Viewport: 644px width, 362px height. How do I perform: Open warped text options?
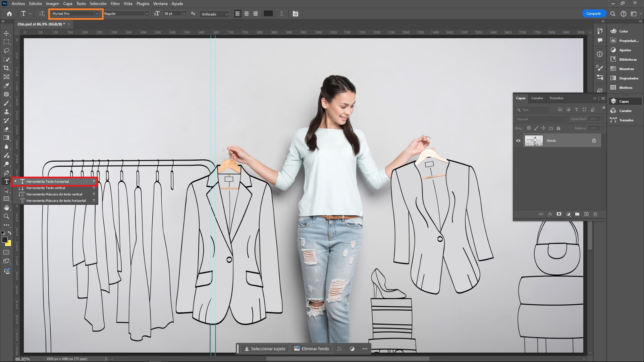(x=282, y=14)
